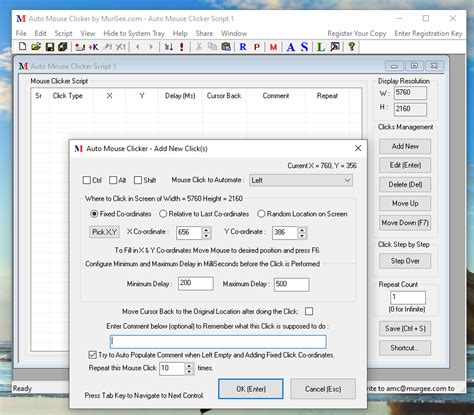Click the scissors Cut toolbar icon

[199, 47]
